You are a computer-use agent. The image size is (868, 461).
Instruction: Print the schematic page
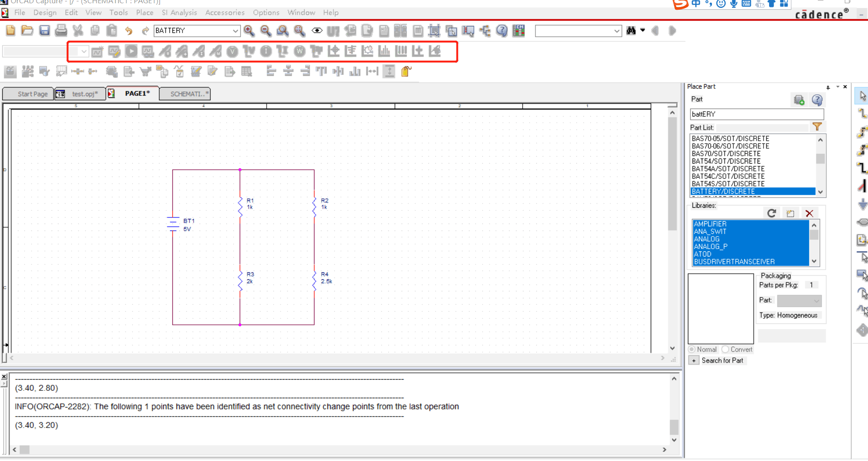pyautogui.click(x=61, y=31)
